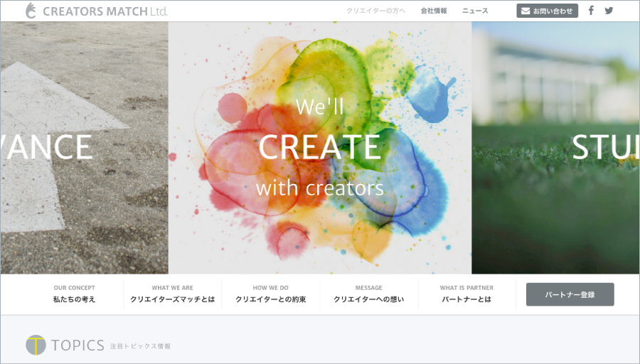The height and width of the screenshot is (364, 640).
Task: Click the envelope icon in contact button
Action: (526, 11)
